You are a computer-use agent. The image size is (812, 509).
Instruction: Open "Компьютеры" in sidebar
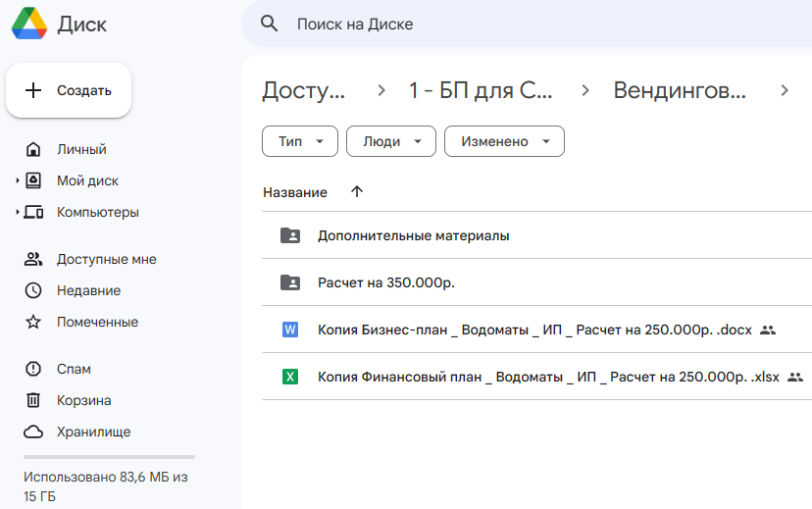click(x=98, y=212)
